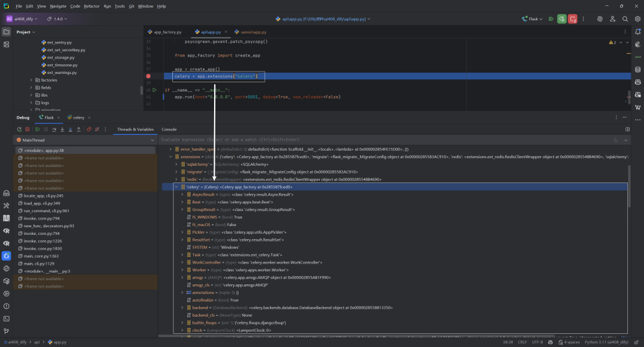Open the Navigate menu
This screenshot has height=347, width=644.
coord(58,6)
